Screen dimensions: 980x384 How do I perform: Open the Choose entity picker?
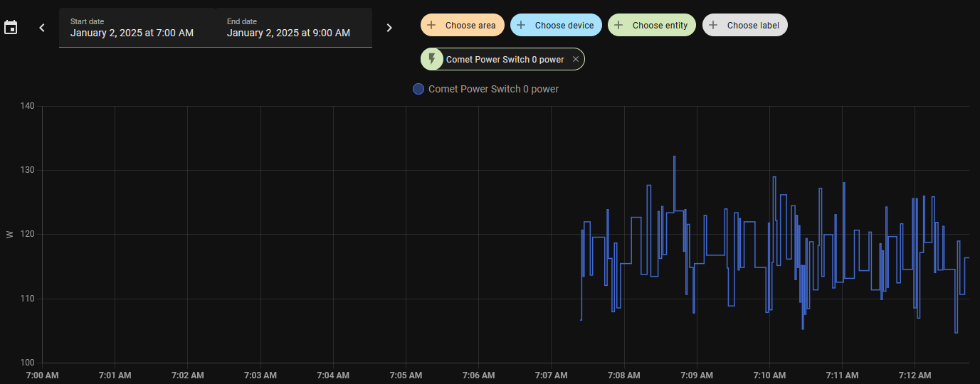660,26
